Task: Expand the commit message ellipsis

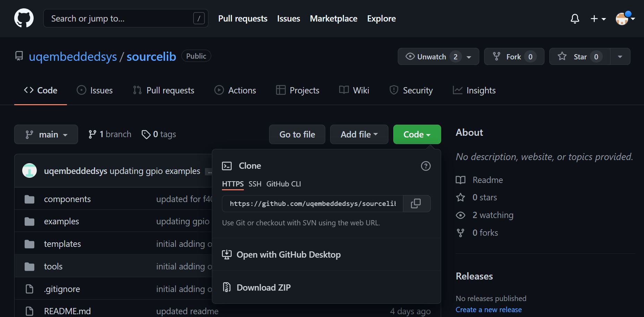Action: 209,172
